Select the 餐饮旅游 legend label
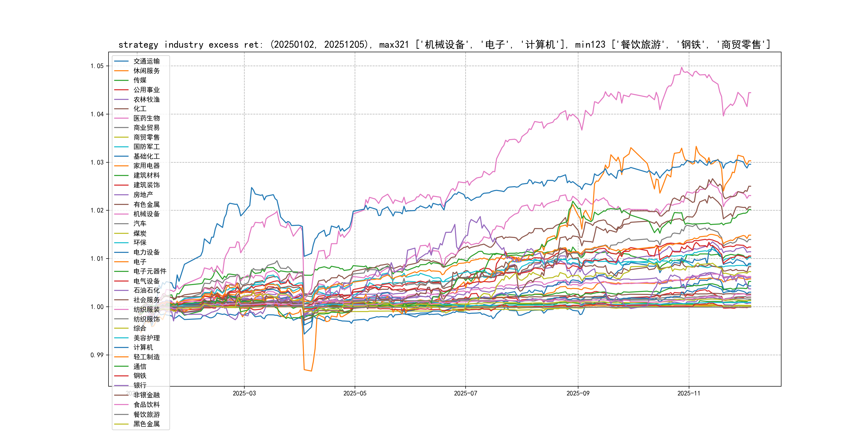 click(146, 414)
